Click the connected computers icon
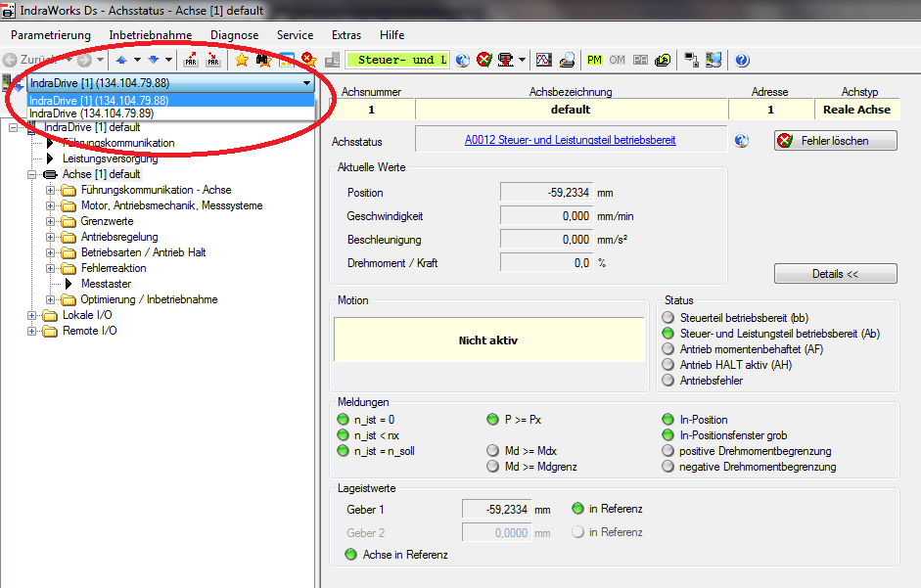Image resolution: width=921 pixels, height=588 pixels. tap(691, 60)
